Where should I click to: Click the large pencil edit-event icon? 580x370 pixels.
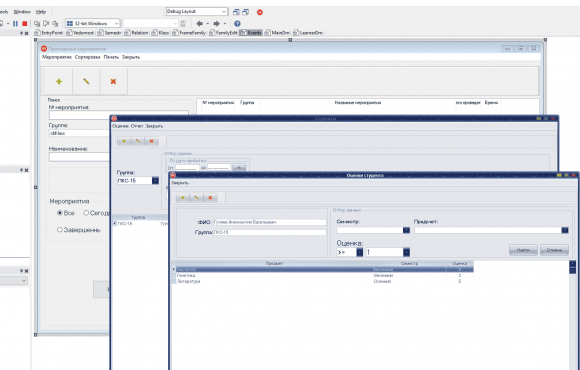(86, 81)
